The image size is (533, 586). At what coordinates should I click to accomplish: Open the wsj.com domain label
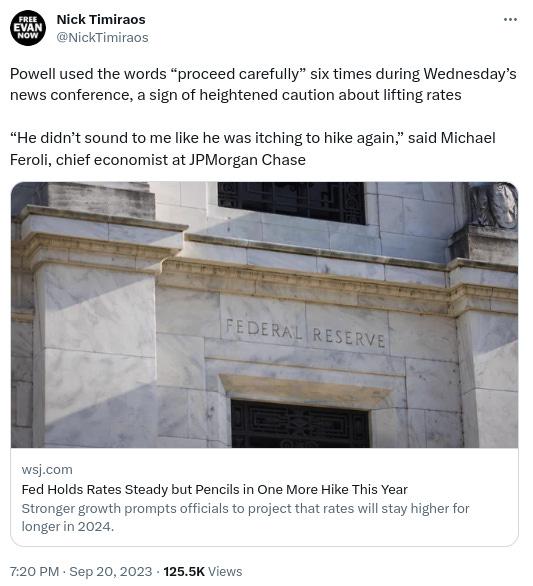point(47,469)
